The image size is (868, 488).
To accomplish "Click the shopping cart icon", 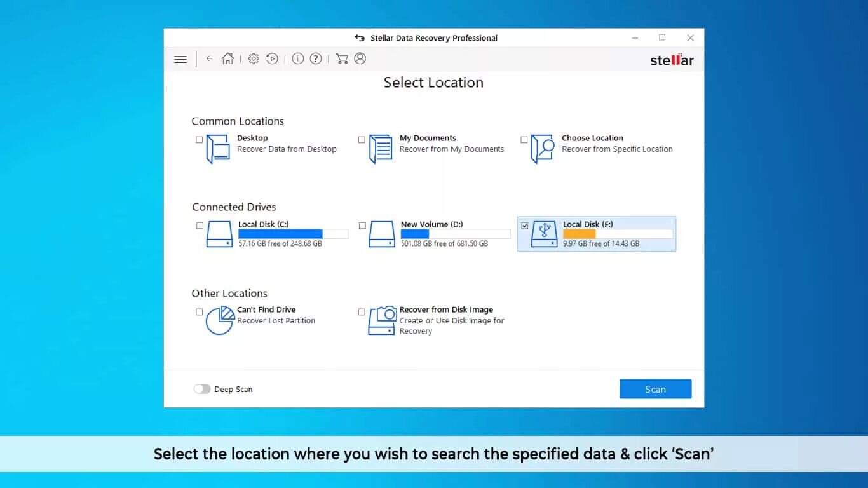I will (x=342, y=58).
